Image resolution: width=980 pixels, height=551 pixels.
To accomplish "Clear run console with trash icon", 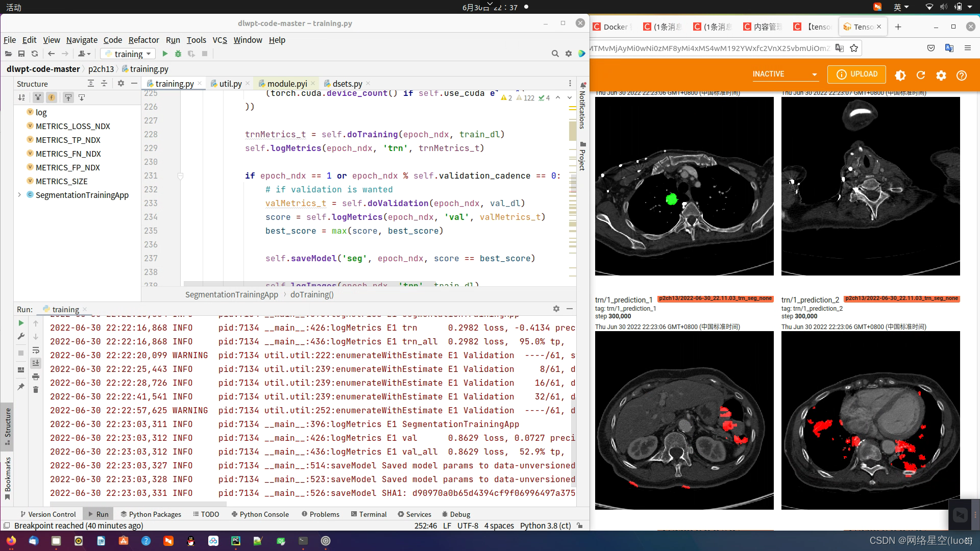I will tap(36, 390).
